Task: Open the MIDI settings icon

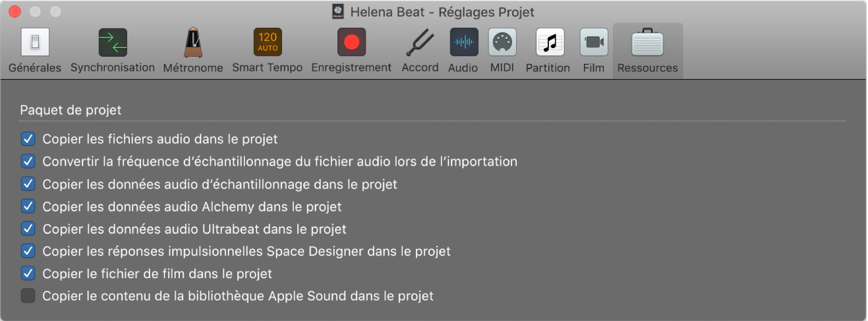Action: [502, 43]
